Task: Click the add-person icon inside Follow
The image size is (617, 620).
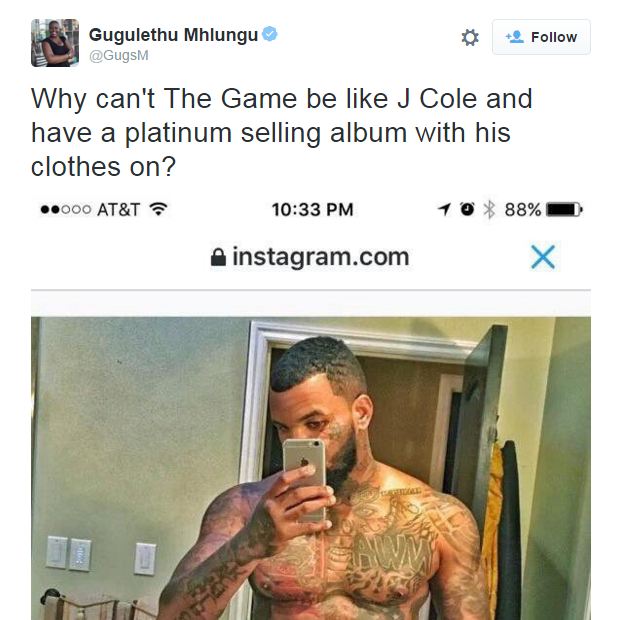Action: coord(515,37)
